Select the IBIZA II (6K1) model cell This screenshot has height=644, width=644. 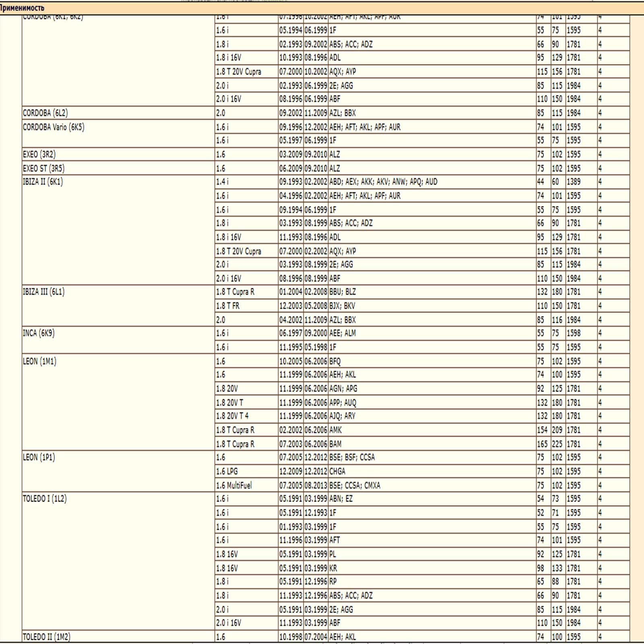43,182
